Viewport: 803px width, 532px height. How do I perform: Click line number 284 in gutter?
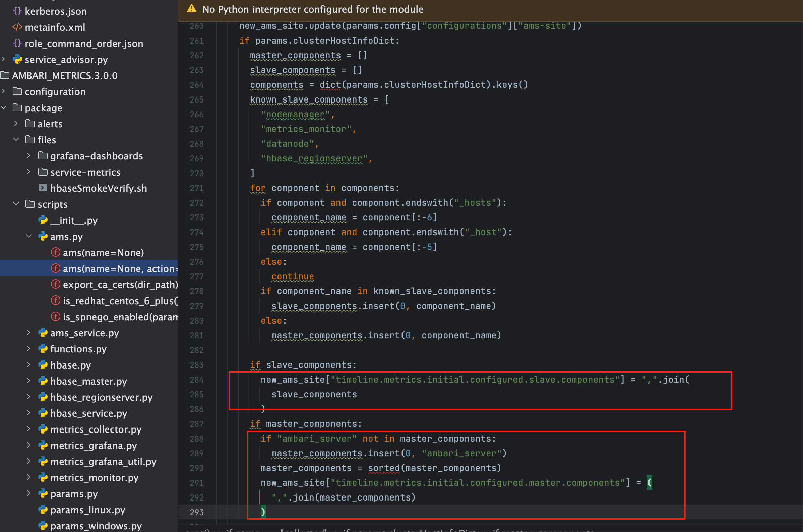tap(197, 380)
